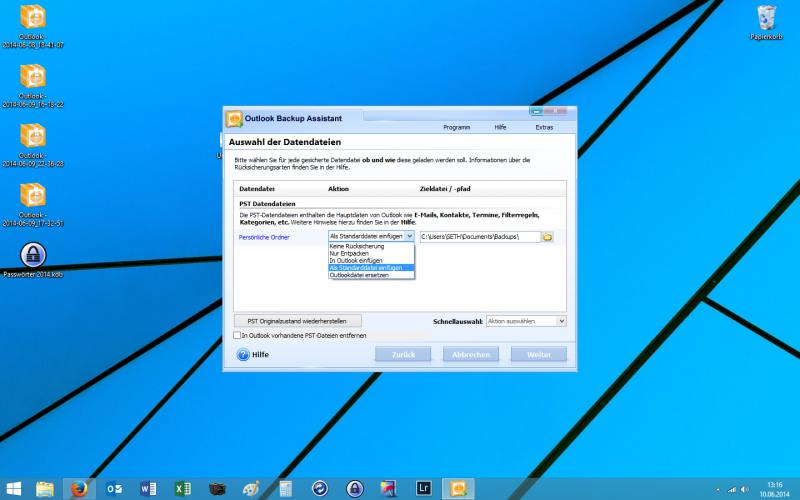800x500 pixels.
Task: Open the Outlook 2014-06-08_18-41-07 backup desktop icon
Action: 33,27
